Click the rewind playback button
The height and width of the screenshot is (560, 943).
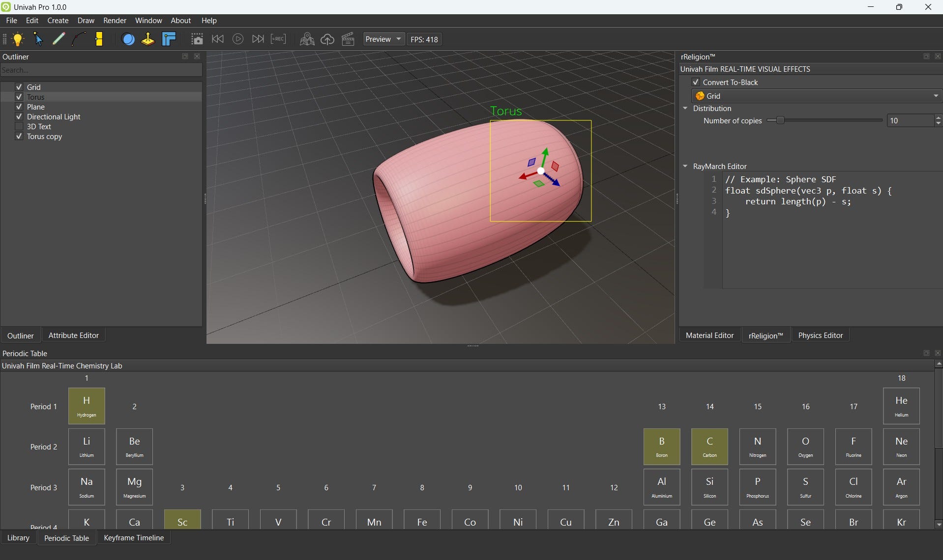click(218, 39)
